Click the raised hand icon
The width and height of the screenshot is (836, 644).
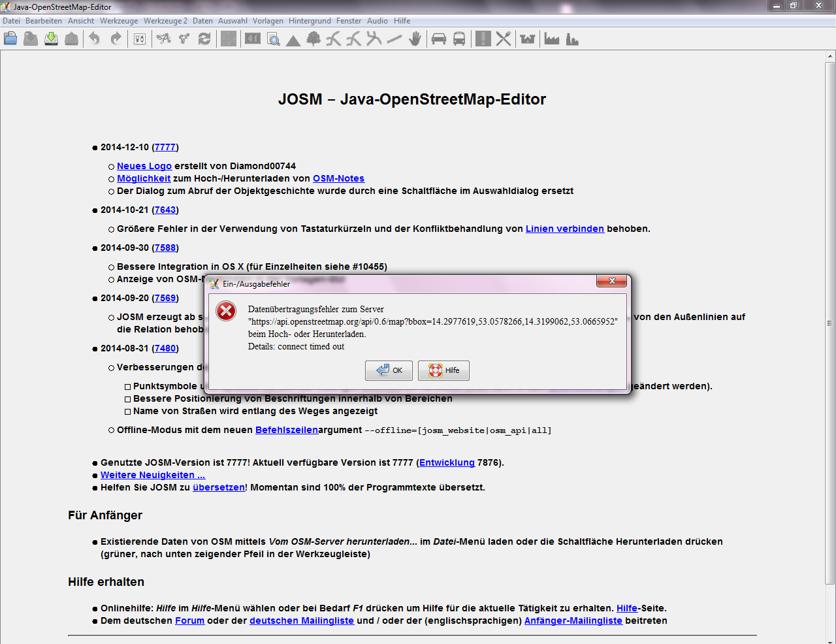click(415, 39)
